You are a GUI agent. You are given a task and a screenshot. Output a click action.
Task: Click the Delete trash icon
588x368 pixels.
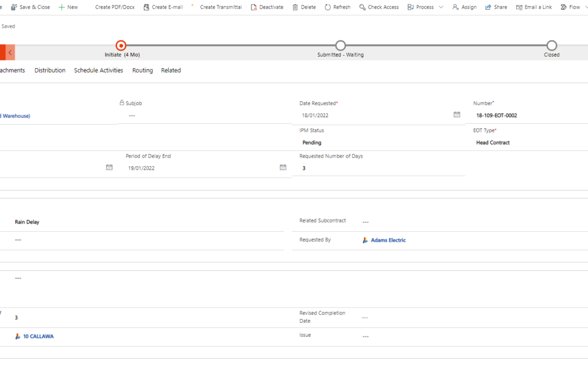295,7
